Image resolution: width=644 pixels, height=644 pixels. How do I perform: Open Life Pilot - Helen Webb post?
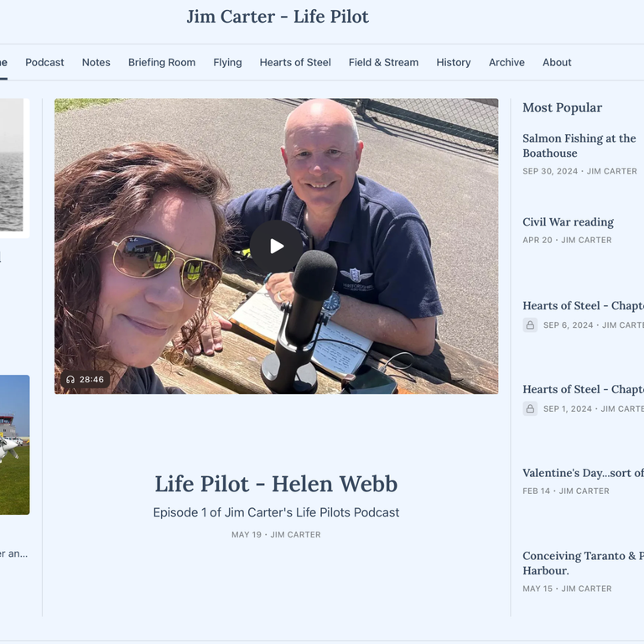tap(276, 484)
